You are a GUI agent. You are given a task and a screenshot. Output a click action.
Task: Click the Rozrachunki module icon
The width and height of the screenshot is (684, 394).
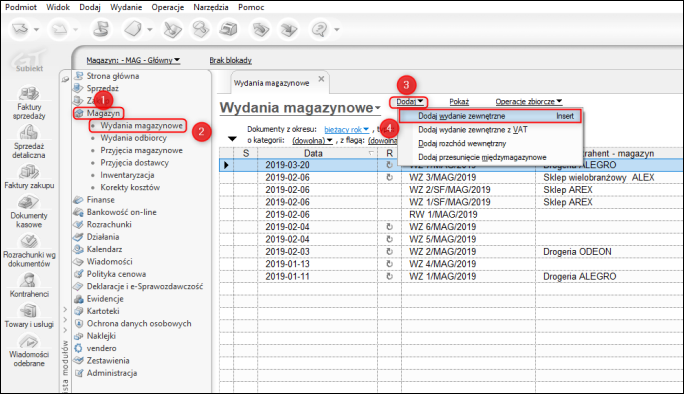(79, 224)
